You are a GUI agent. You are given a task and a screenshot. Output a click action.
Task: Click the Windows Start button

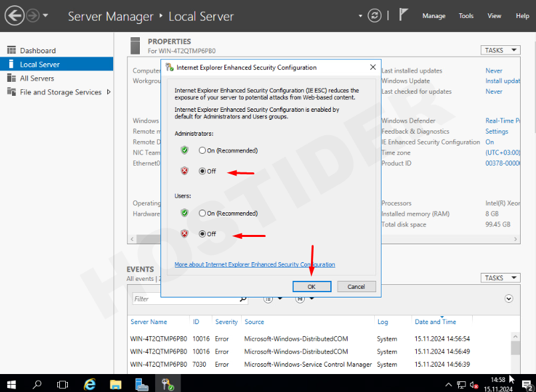pos(12,384)
